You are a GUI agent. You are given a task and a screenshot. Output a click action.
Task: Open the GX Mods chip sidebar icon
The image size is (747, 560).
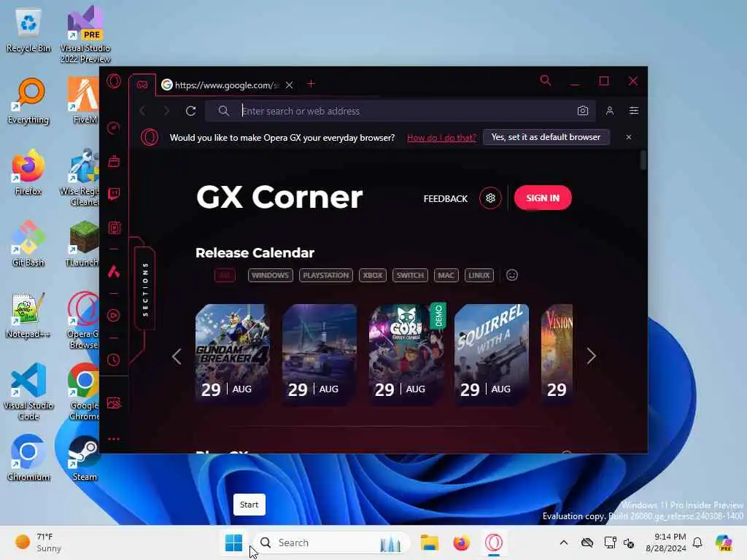(x=114, y=227)
